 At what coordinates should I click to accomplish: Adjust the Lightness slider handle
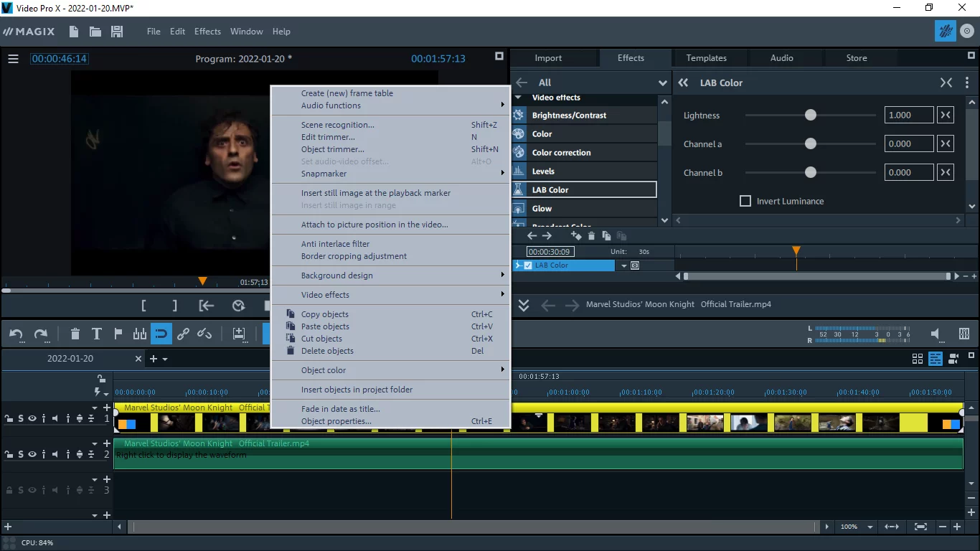coord(811,115)
